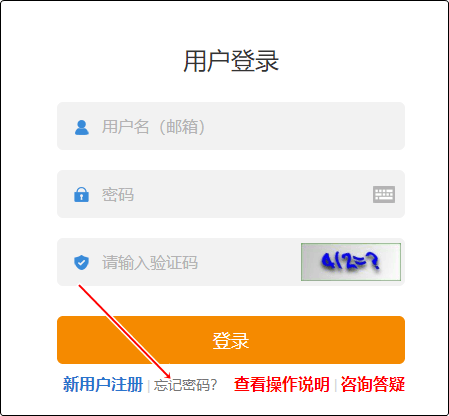The height and width of the screenshot is (416, 449).
Task: Click the orange 登录 button
Action: (x=231, y=340)
